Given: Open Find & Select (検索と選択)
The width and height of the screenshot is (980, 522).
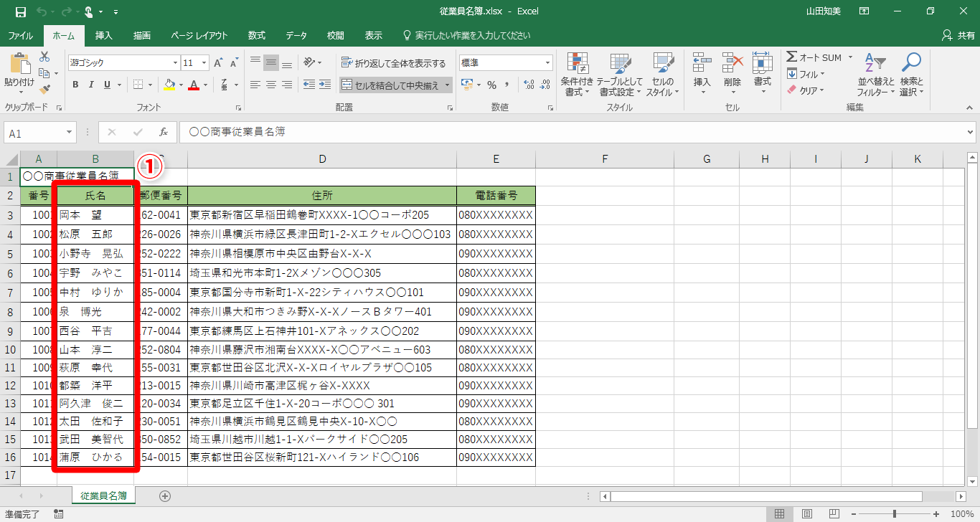Looking at the screenshot, I should click(911, 74).
